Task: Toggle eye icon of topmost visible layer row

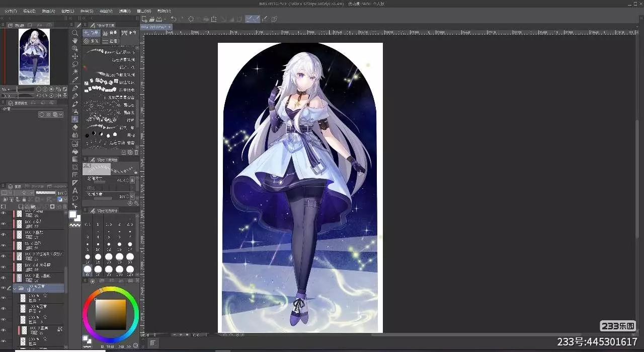Action: [x=3, y=213]
